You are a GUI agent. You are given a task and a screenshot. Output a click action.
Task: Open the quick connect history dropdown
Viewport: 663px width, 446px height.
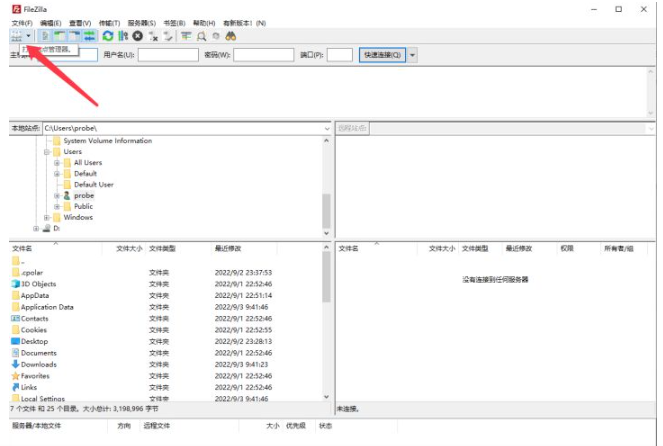[412, 55]
